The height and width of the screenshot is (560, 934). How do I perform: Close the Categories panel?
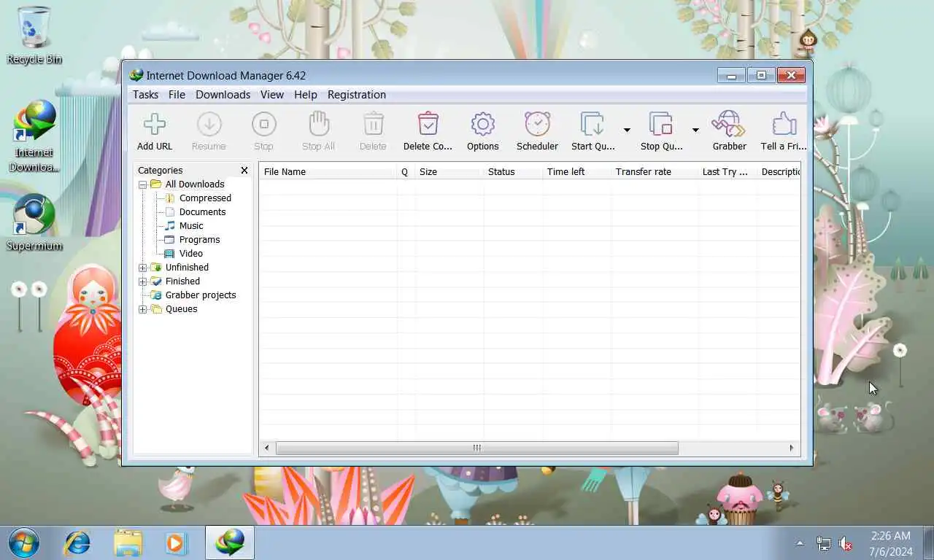coord(244,170)
